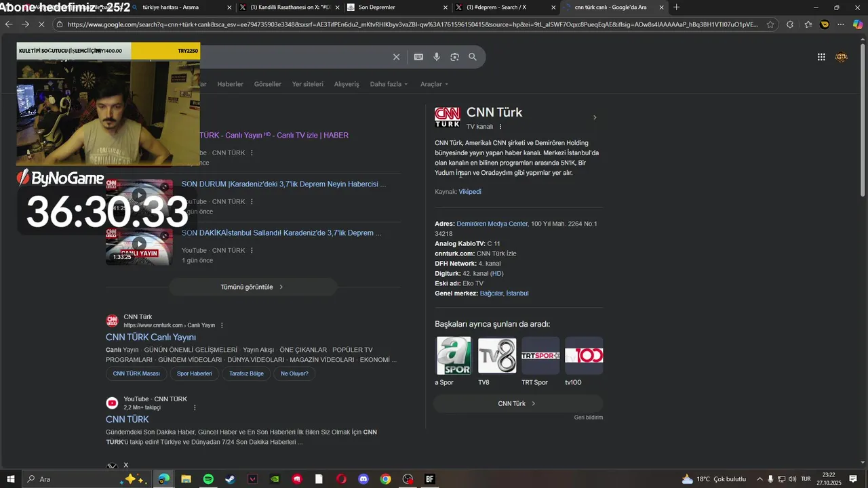Stop the page from loading

pyautogui.click(x=41, y=24)
